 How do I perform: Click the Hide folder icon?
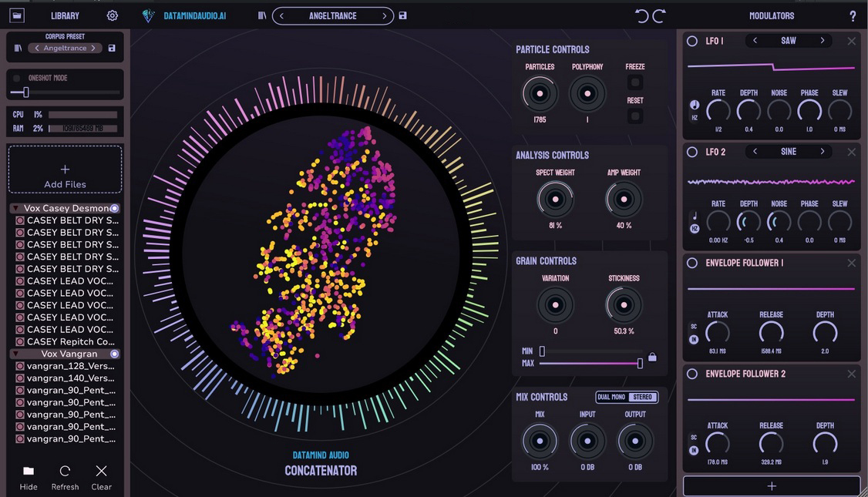(x=29, y=471)
